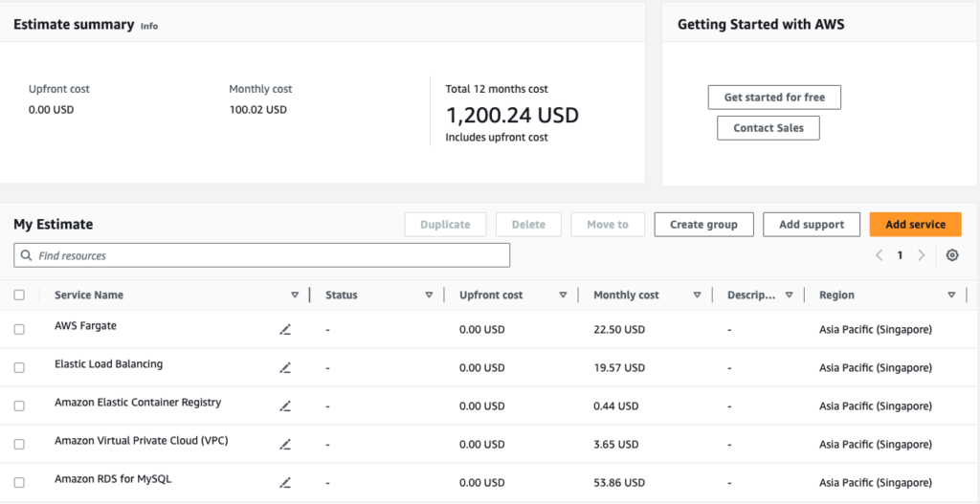
Task: Click the Add support button
Action: pyautogui.click(x=812, y=224)
